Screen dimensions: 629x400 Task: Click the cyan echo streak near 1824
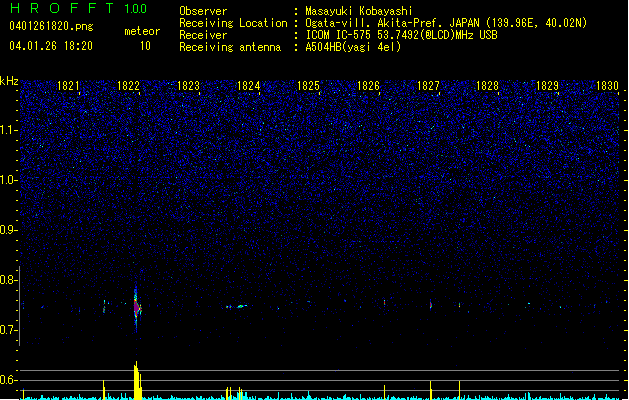pyautogui.click(x=241, y=306)
